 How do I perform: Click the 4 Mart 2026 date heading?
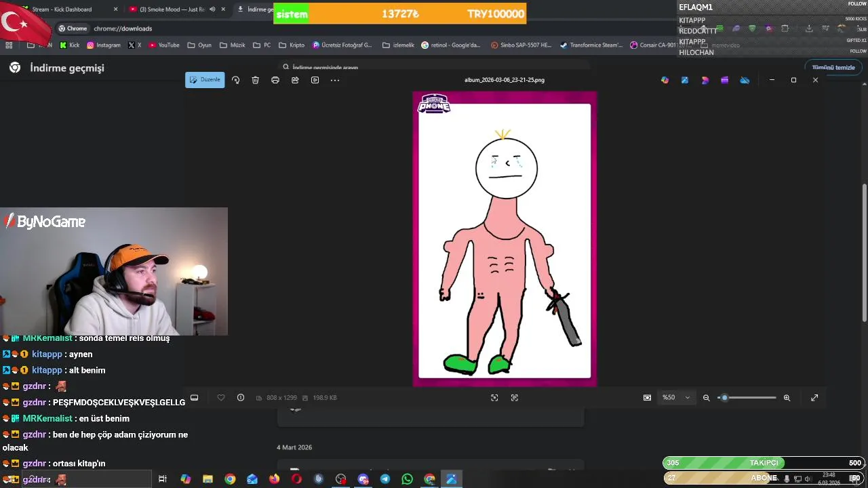coord(294,447)
